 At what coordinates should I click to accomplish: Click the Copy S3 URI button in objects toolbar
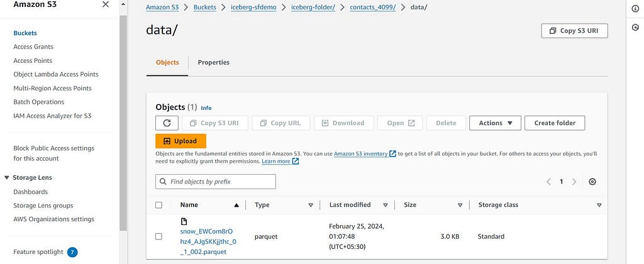click(x=215, y=123)
